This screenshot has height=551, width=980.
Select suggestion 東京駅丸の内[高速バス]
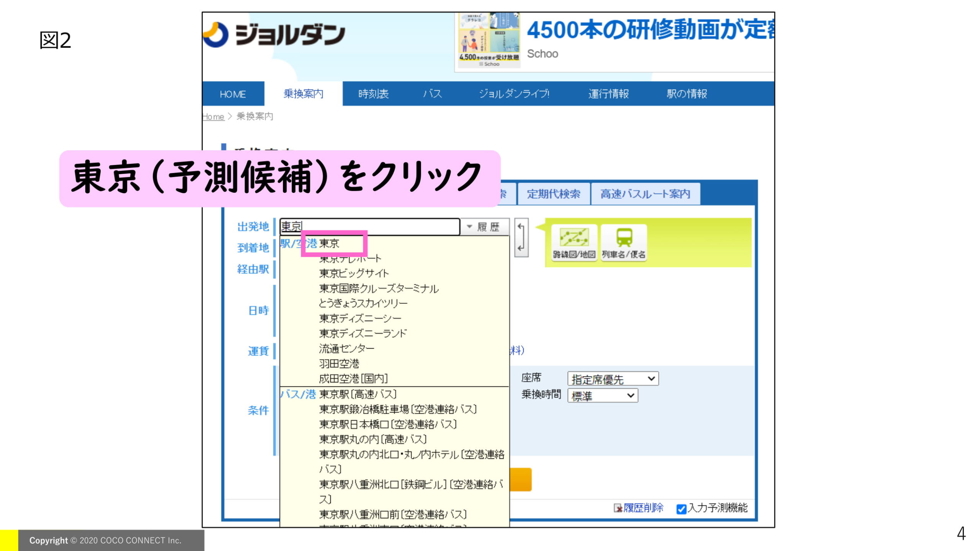pyautogui.click(x=373, y=439)
